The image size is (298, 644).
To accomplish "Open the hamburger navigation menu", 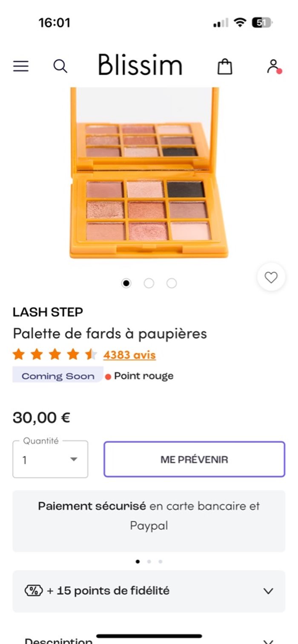I will point(20,66).
